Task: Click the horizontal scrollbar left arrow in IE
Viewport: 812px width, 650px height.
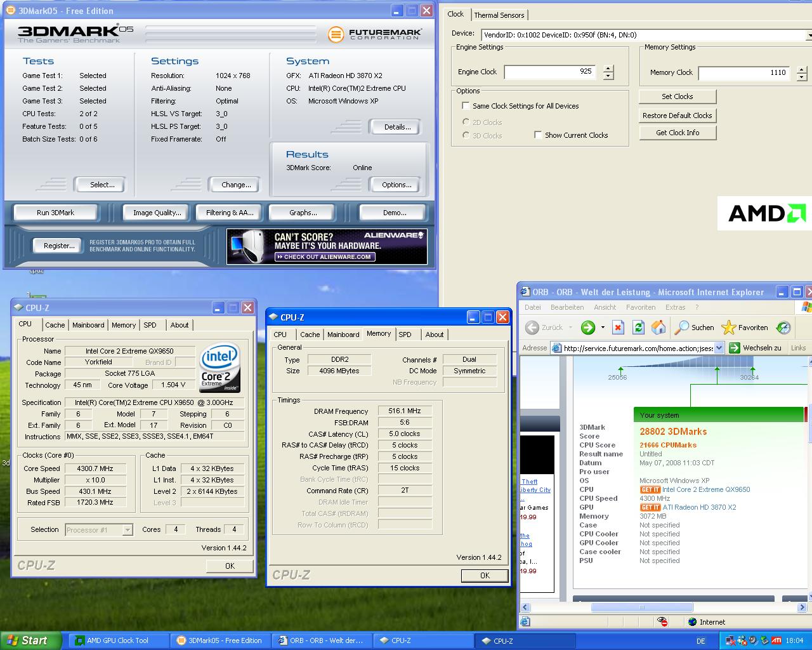Action: pyautogui.click(x=525, y=607)
